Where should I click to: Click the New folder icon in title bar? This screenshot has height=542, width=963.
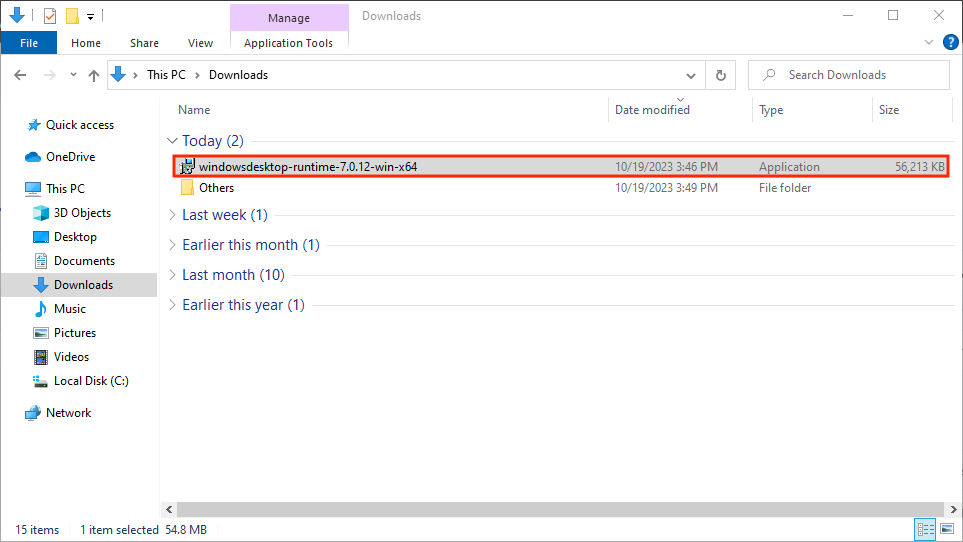click(72, 16)
